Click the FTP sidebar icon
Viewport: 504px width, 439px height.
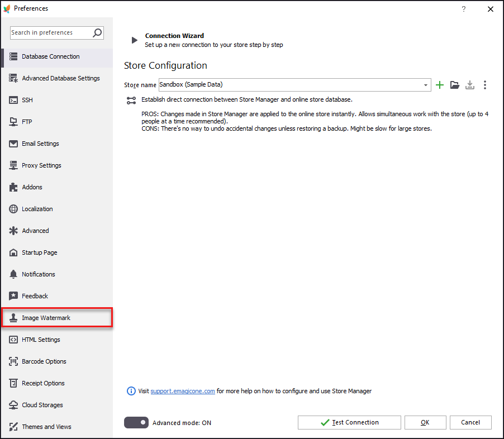click(13, 122)
